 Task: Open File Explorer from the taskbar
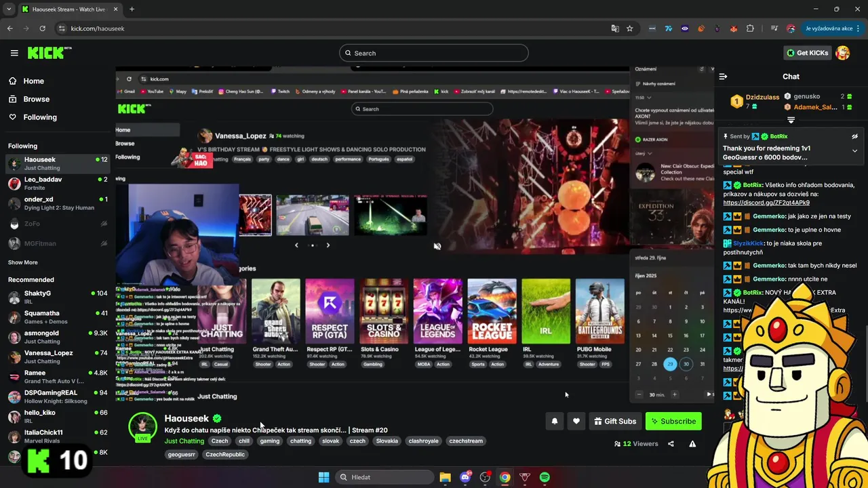445,477
